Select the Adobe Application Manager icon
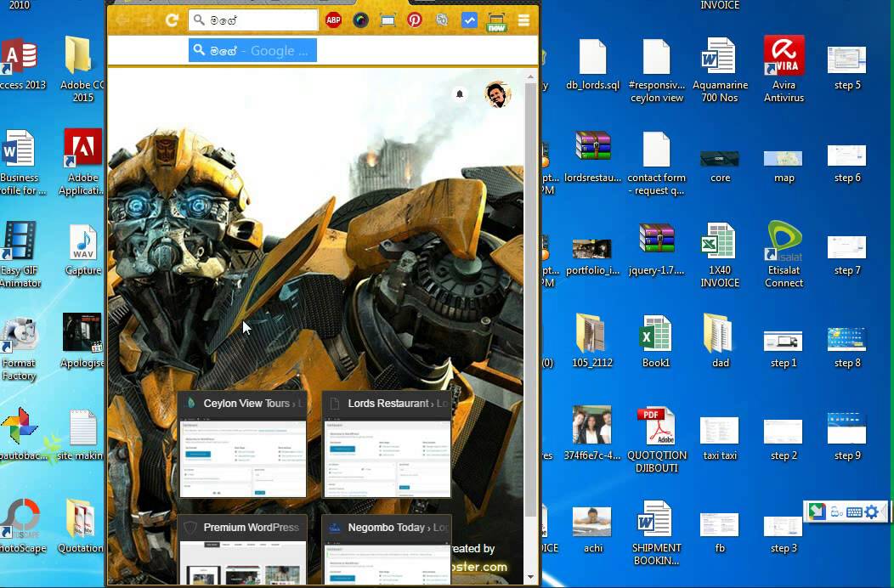 pyautogui.click(x=82, y=162)
